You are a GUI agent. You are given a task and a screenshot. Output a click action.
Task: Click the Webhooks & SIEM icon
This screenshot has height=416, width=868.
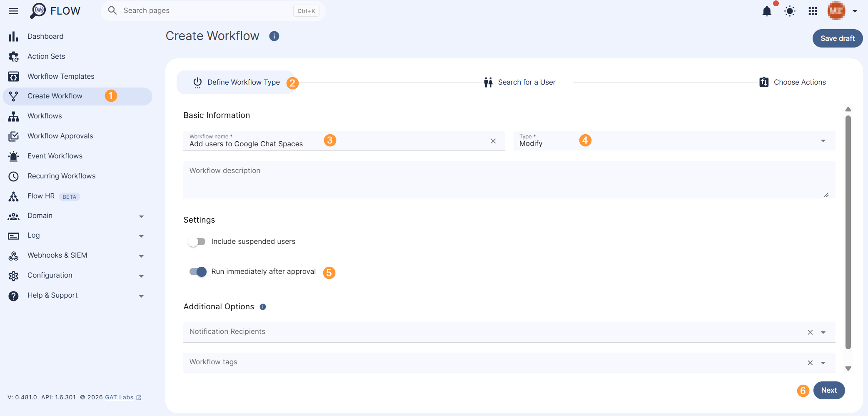tap(13, 256)
